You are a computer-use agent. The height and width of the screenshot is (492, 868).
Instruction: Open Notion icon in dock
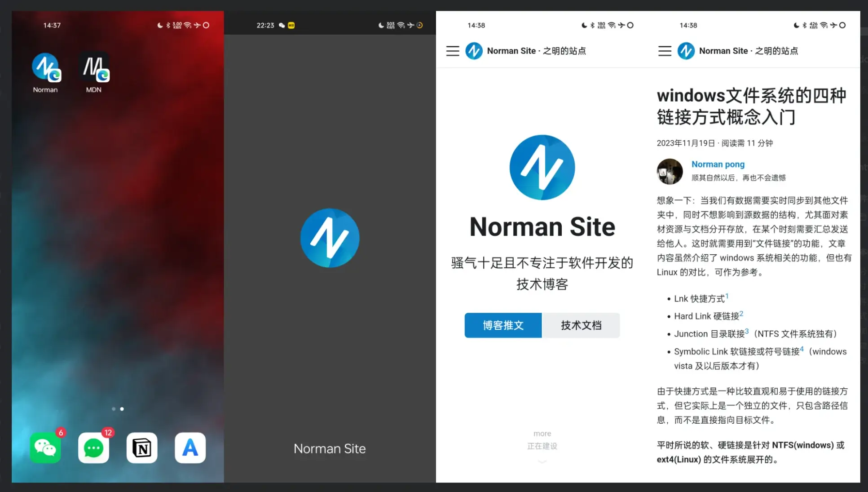tap(141, 448)
